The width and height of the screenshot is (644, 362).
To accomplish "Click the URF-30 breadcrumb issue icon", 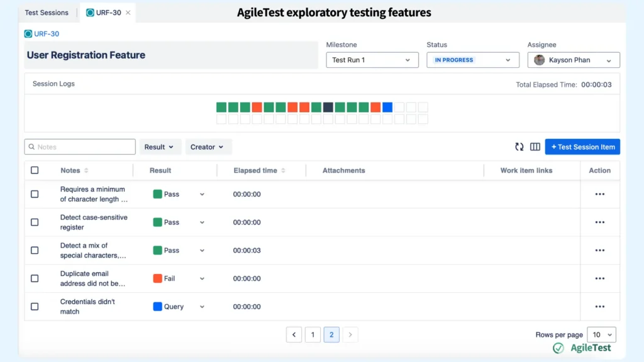I will click(x=28, y=34).
